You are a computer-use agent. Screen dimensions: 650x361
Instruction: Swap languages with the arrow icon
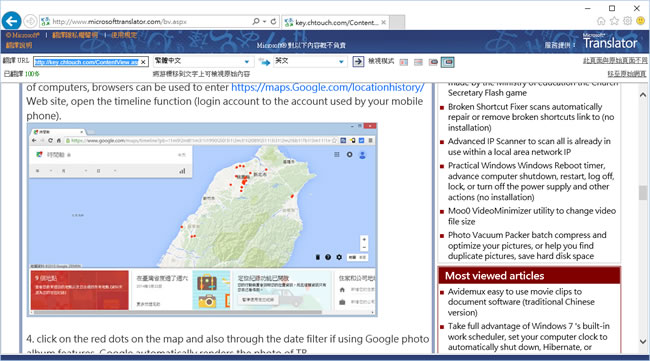[264, 62]
